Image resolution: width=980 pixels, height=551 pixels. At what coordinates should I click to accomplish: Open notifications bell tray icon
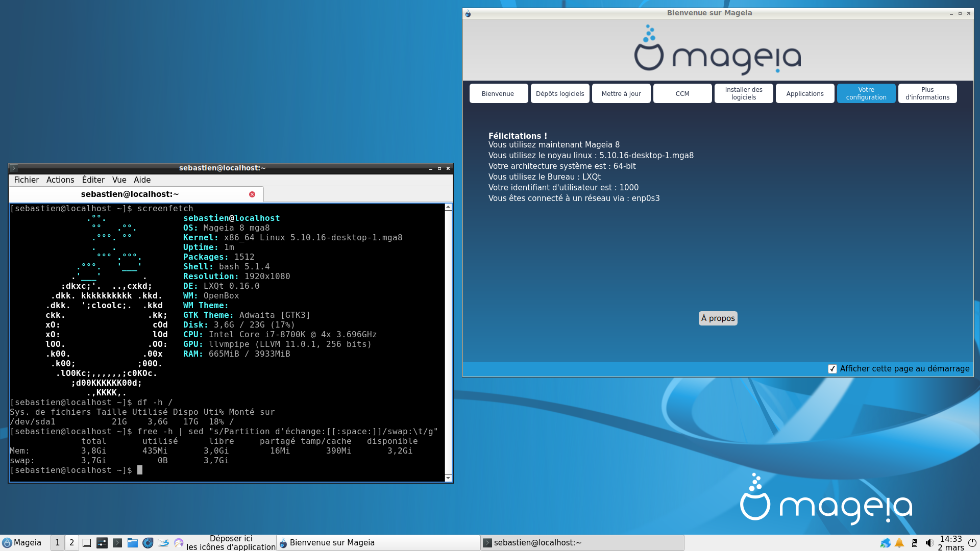pos(900,543)
